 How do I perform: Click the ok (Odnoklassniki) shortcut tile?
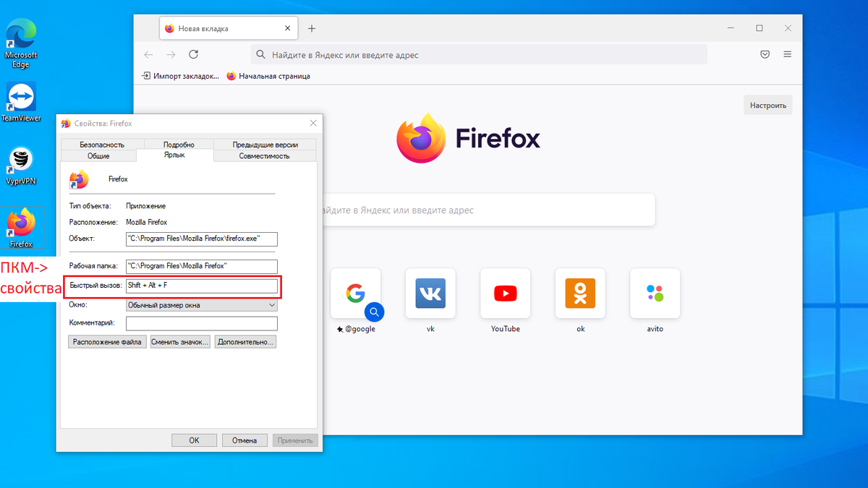click(580, 294)
